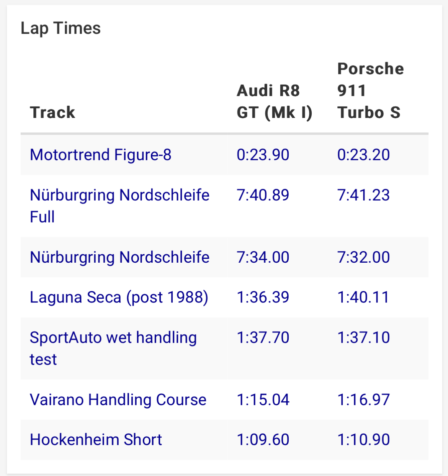The image size is (448, 476).
Task: Click the 1:40.11 Laguna Seca lap time
Action: pyautogui.click(x=363, y=298)
